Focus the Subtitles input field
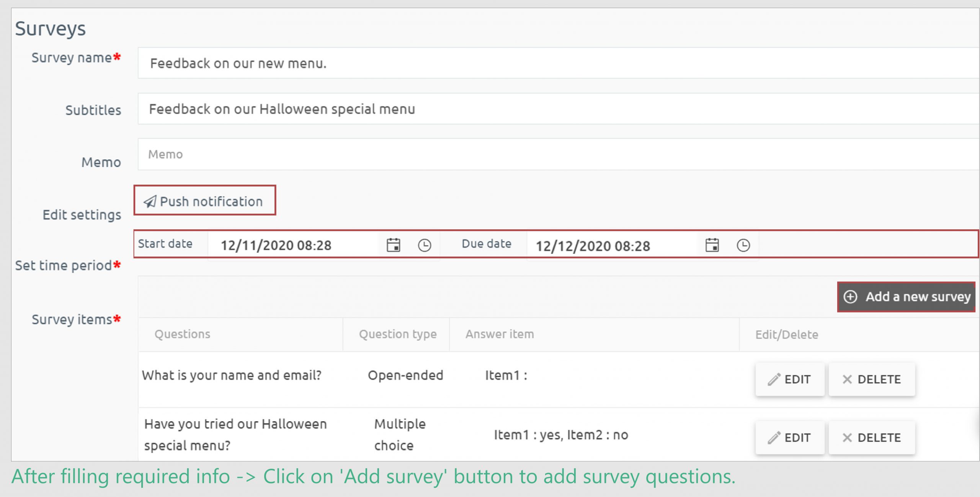 click(x=558, y=109)
